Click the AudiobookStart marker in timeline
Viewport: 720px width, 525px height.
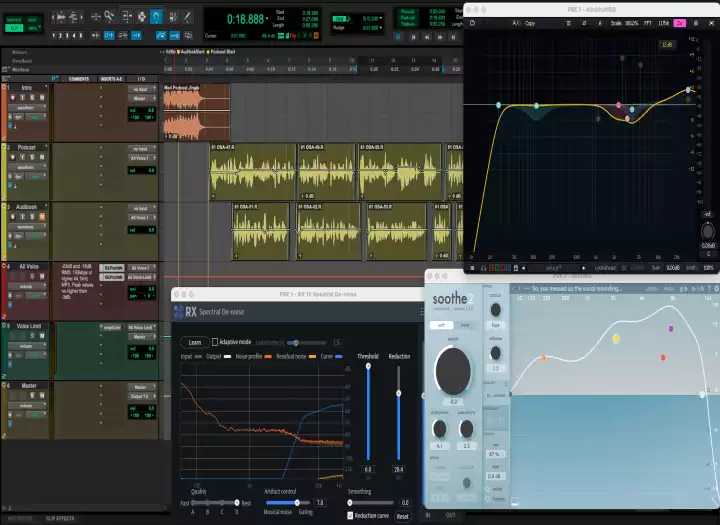(x=191, y=52)
